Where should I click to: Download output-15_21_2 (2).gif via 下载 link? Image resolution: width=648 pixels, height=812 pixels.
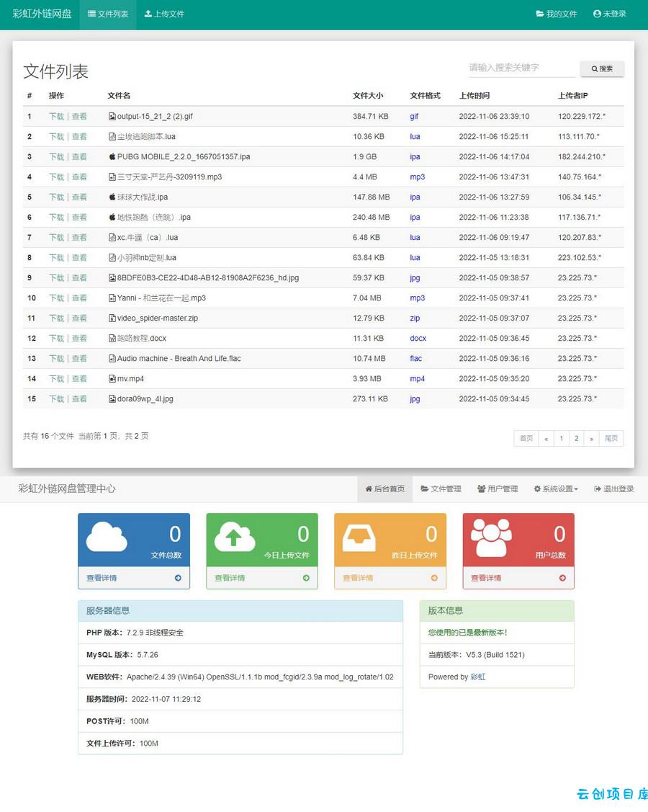(56, 117)
